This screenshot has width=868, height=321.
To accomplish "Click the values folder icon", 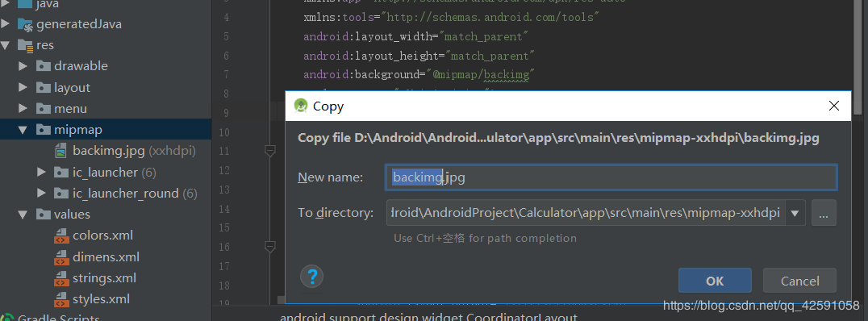I will [x=44, y=215].
